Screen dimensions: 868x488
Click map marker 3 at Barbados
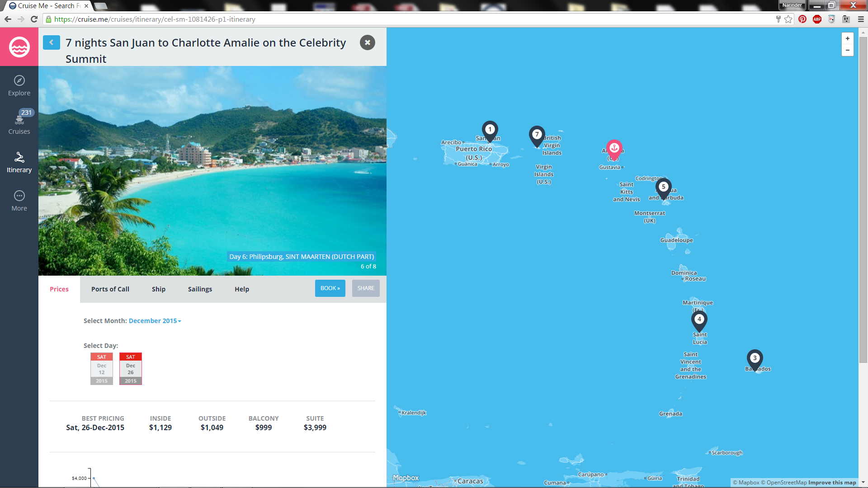point(755,359)
